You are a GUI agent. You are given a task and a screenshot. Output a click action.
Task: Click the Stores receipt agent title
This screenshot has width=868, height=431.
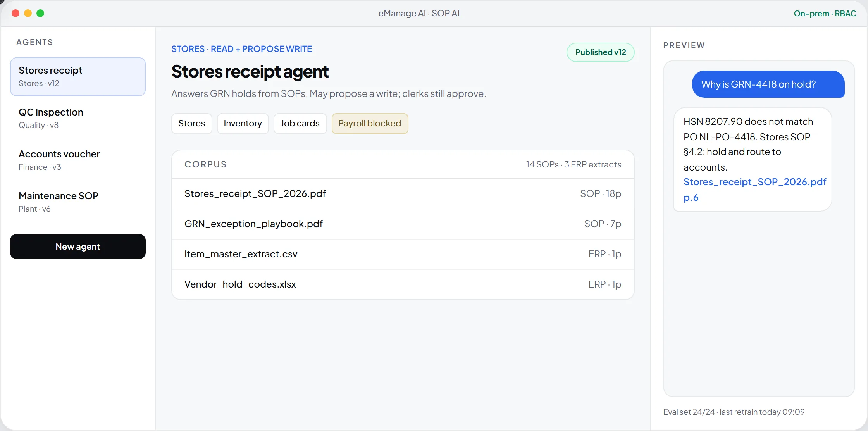tap(250, 72)
